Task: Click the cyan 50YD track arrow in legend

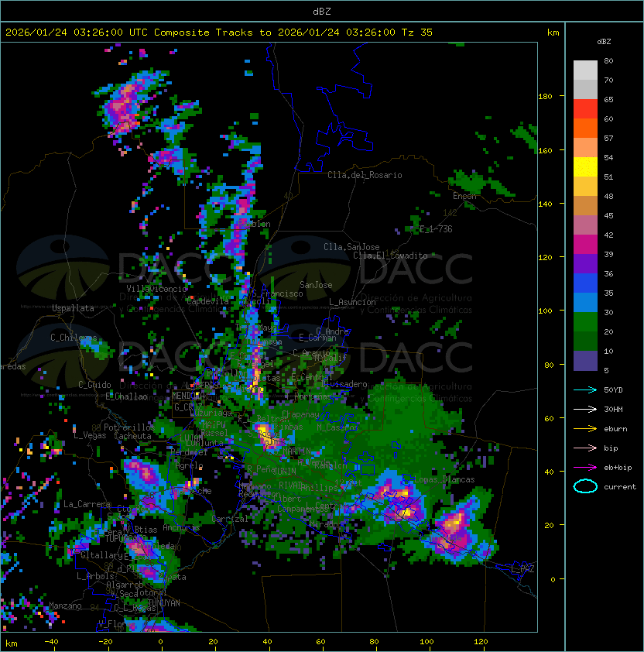Action: click(585, 389)
